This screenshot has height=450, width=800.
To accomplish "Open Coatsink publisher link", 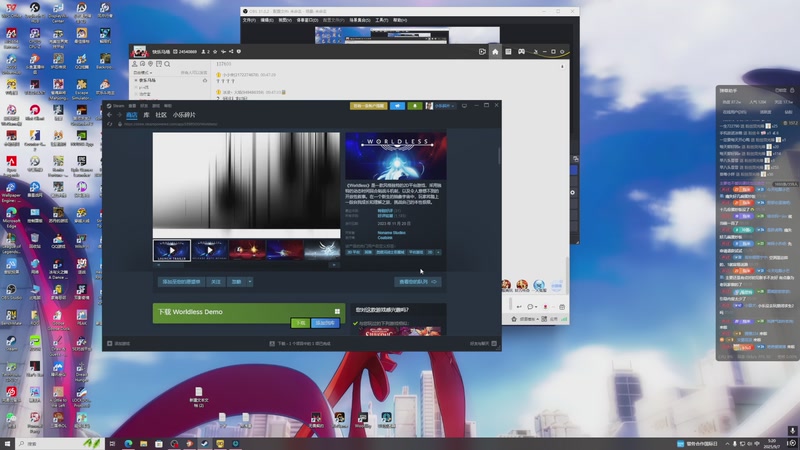I will click(385, 238).
